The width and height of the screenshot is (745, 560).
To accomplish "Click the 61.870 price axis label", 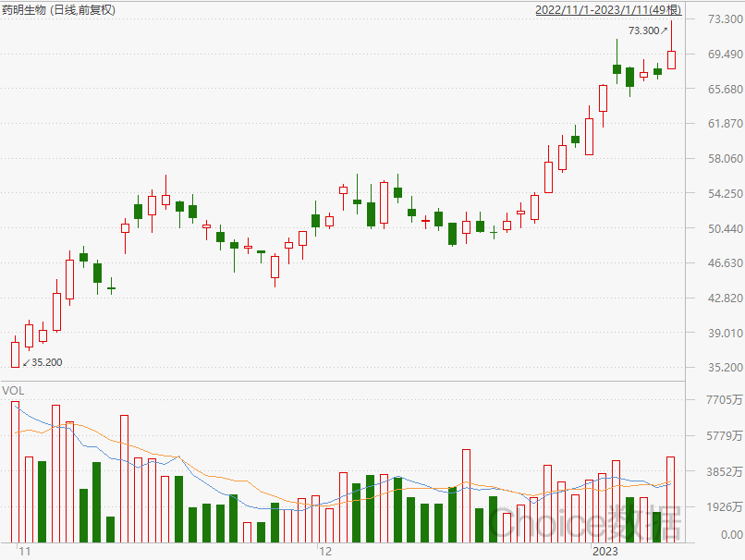I will [x=725, y=124].
